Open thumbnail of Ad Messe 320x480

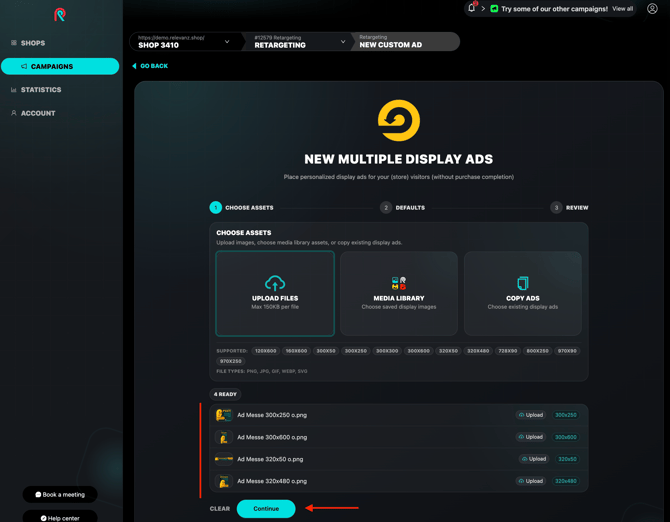[223, 481]
